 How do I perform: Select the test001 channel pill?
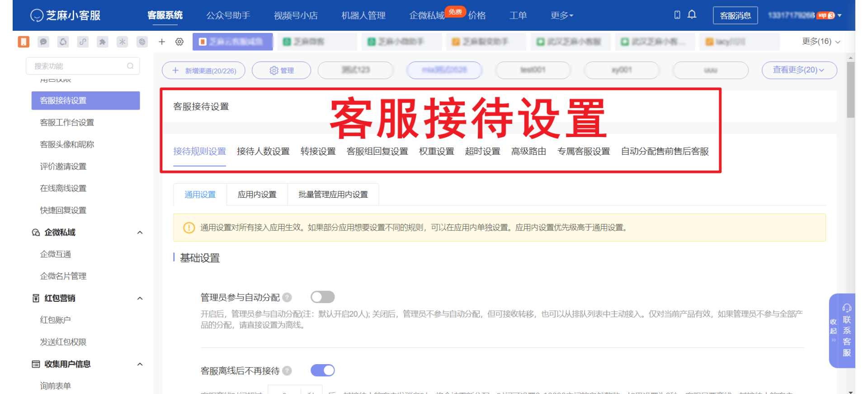coord(533,70)
